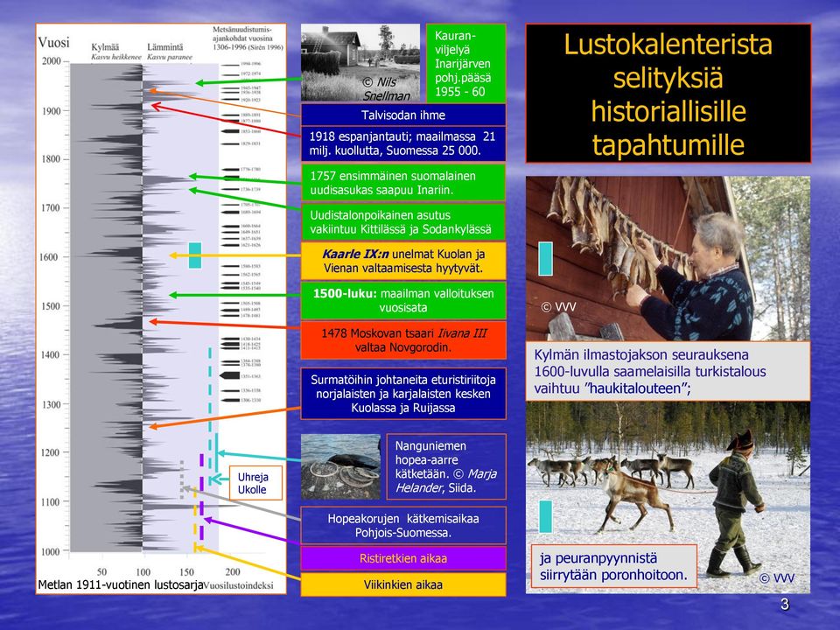Click the title box 'Lustokalenterista selityksiä historiallisille tapahtumille'
840x630 pixels.
click(668, 94)
